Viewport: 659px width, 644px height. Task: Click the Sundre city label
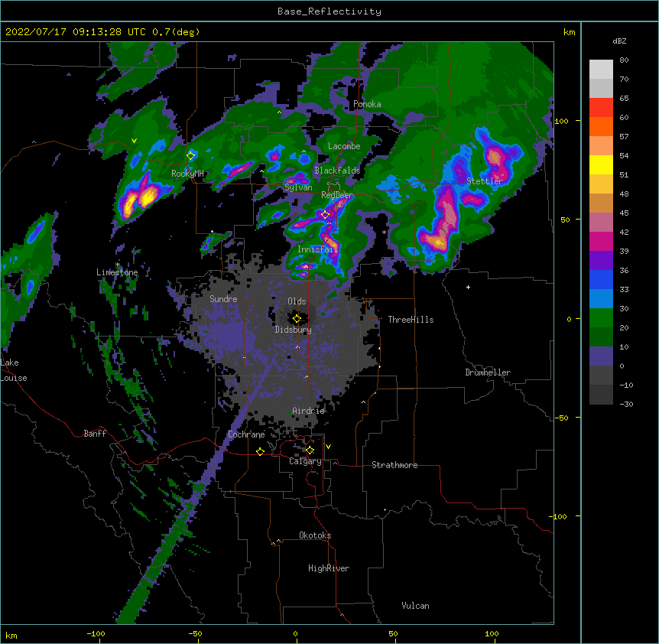click(223, 299)
